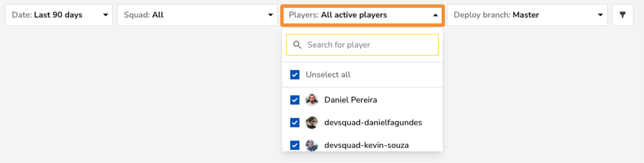The width and height of the screenshot is (644, 163).
Task: Select devsquad-danielfagundes name in list
Action: coord(373,123)
